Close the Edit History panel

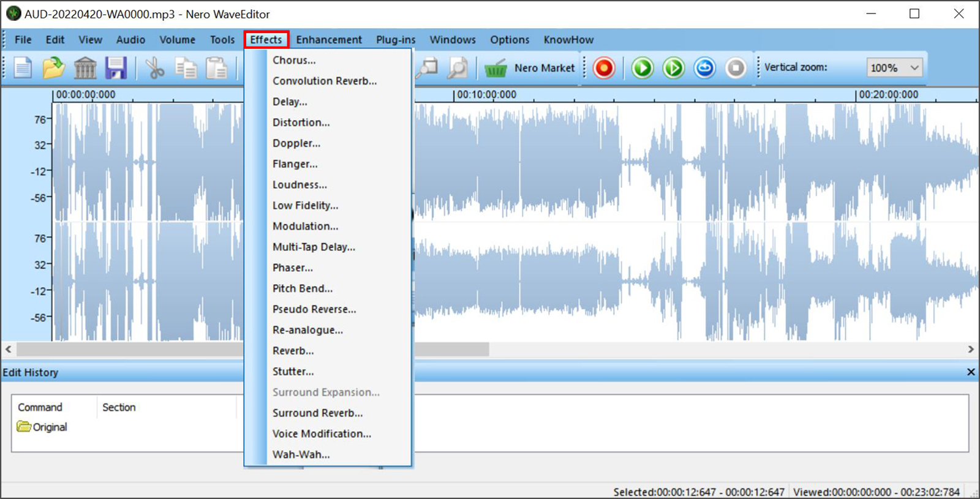pos(971,372)
